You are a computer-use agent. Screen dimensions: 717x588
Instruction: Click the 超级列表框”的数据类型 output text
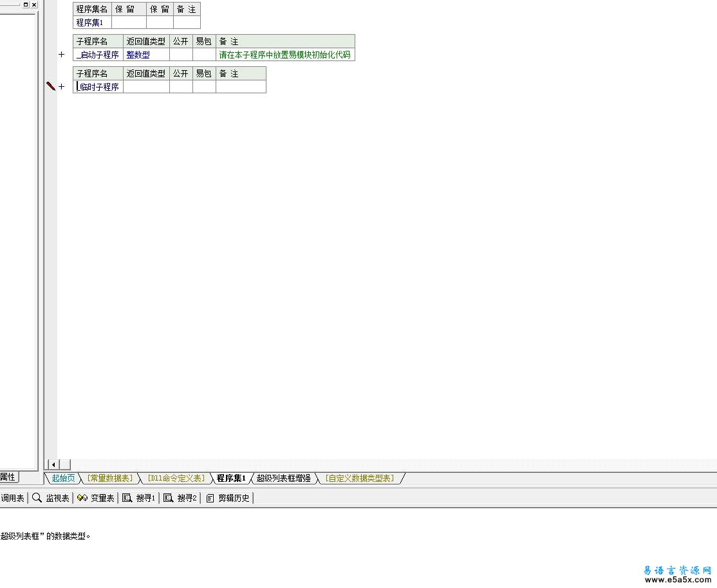click(45, 536)
